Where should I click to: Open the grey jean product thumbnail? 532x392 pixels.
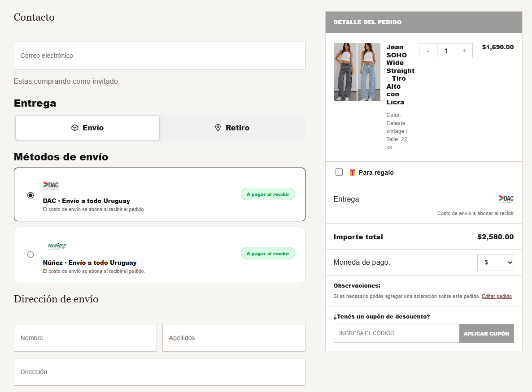(345, 72)
